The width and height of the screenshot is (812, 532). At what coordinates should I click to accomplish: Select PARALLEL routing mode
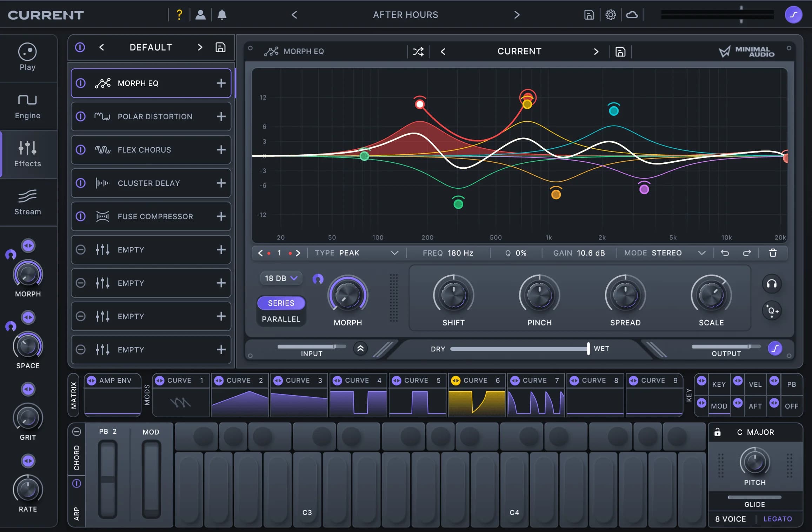(281, 319)
